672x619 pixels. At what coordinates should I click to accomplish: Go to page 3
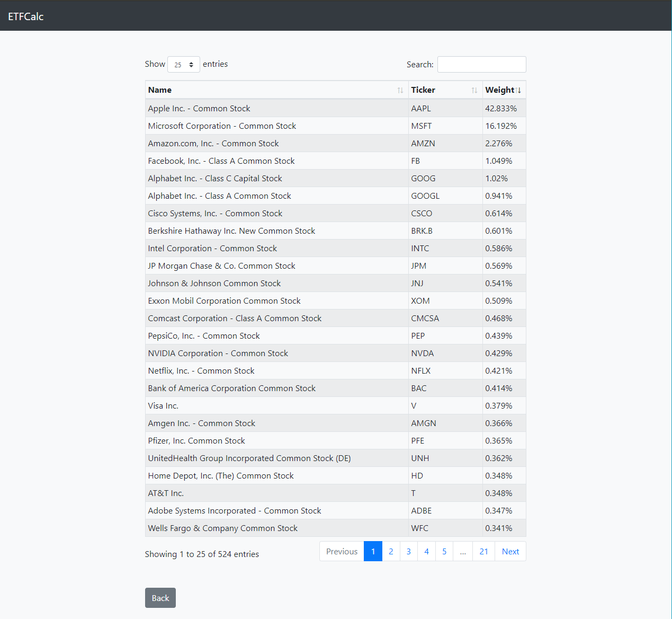[x=409, y=551]
